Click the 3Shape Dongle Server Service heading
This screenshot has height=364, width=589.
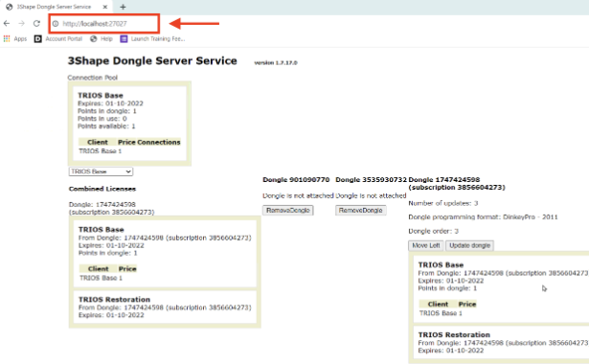[x=152, y=61]
